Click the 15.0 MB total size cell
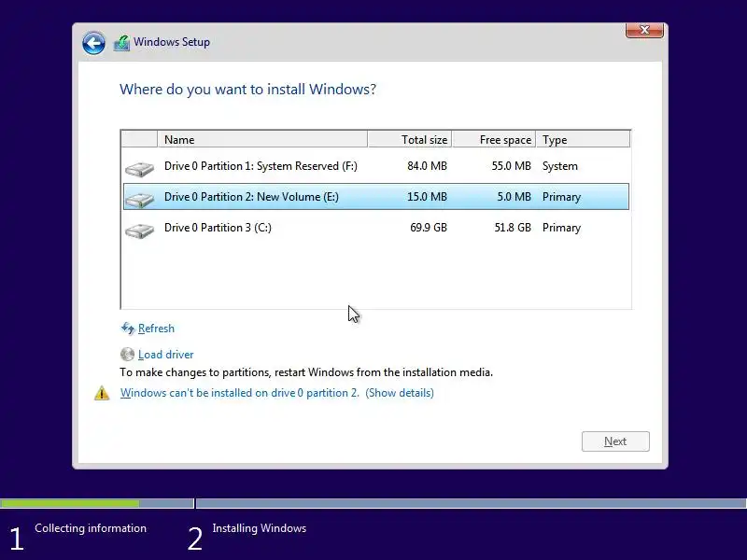The image size is (747, 560). 427,197
